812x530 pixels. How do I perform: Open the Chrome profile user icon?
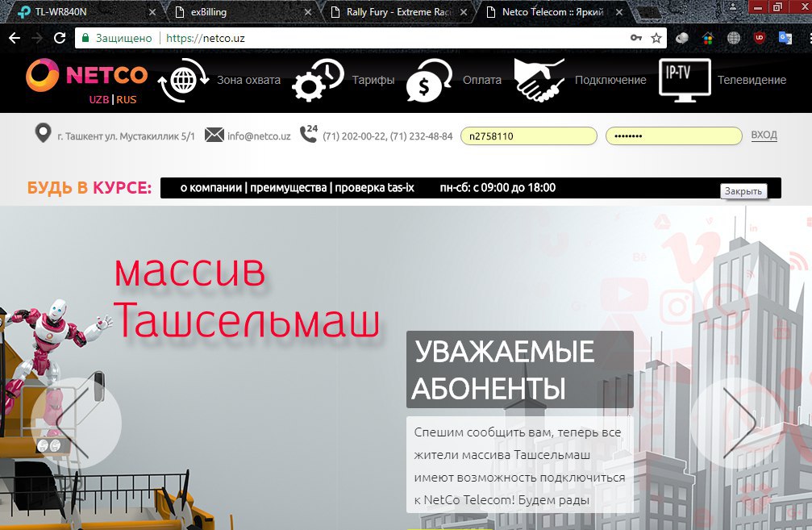(733, 6)
